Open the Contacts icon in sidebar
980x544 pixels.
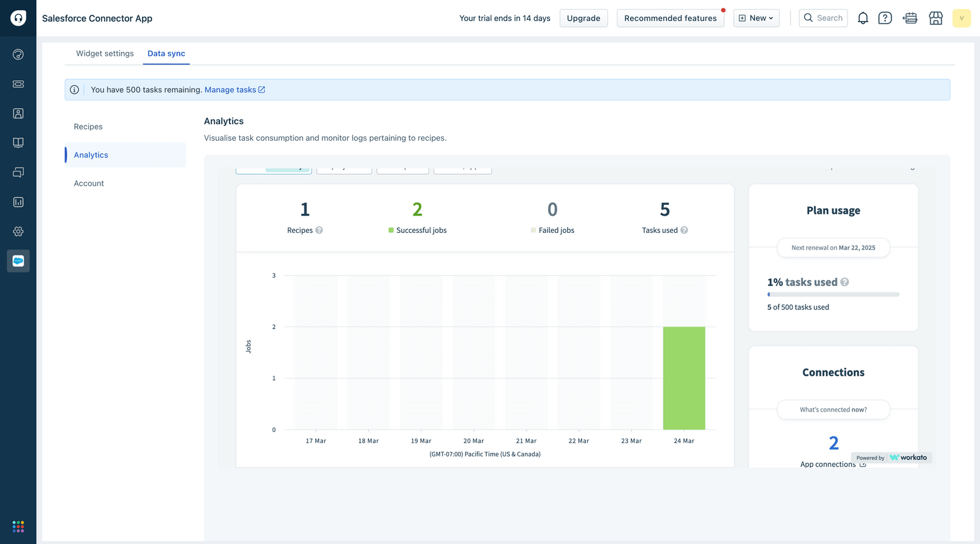(18, 113)
